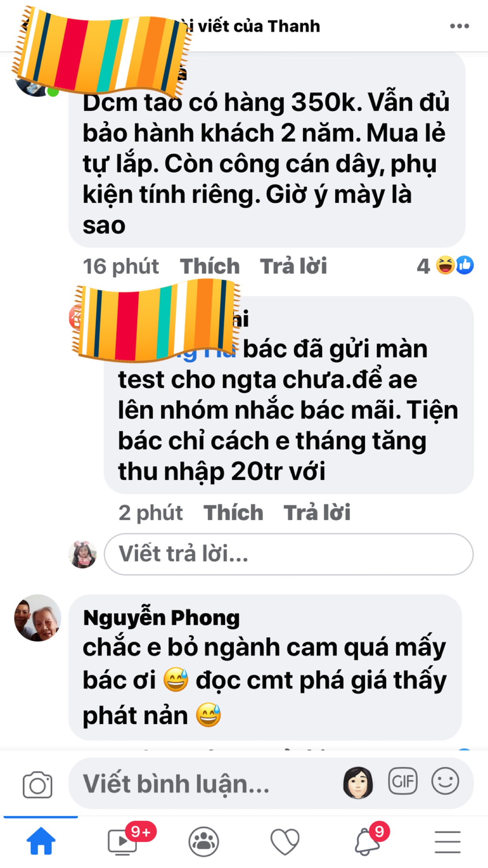Open the hamburger menu tab
The image size is (488, 868).
448,842
